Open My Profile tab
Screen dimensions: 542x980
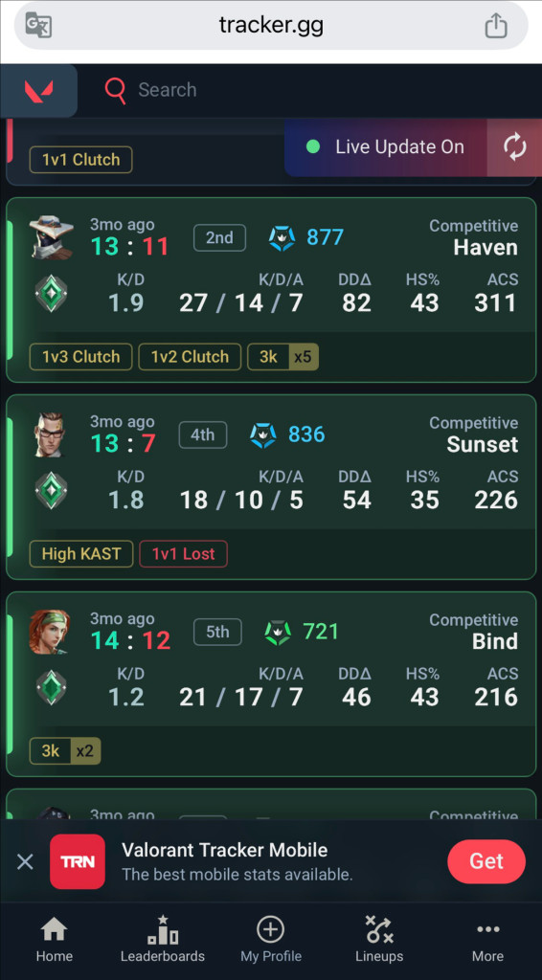click(x=271, y=940)
